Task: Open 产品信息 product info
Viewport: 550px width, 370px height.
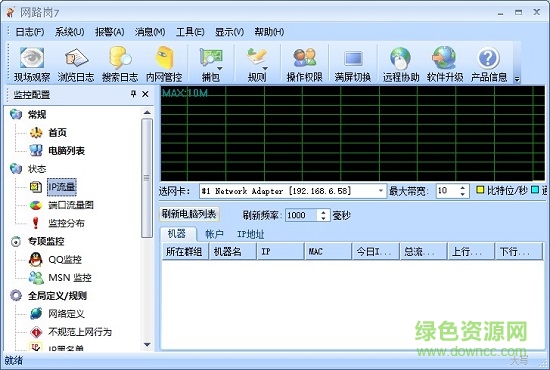Action: point(489,64)
